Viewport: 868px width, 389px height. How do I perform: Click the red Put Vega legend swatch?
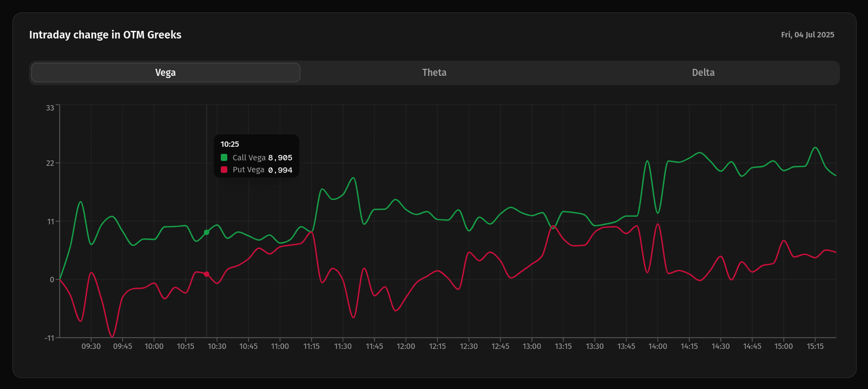coord(224,170)
